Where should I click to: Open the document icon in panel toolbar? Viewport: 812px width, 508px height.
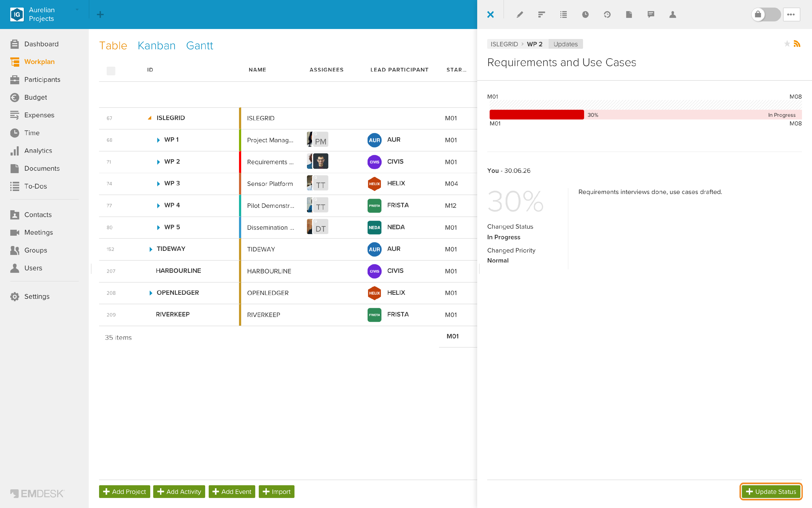coord(629,14)
